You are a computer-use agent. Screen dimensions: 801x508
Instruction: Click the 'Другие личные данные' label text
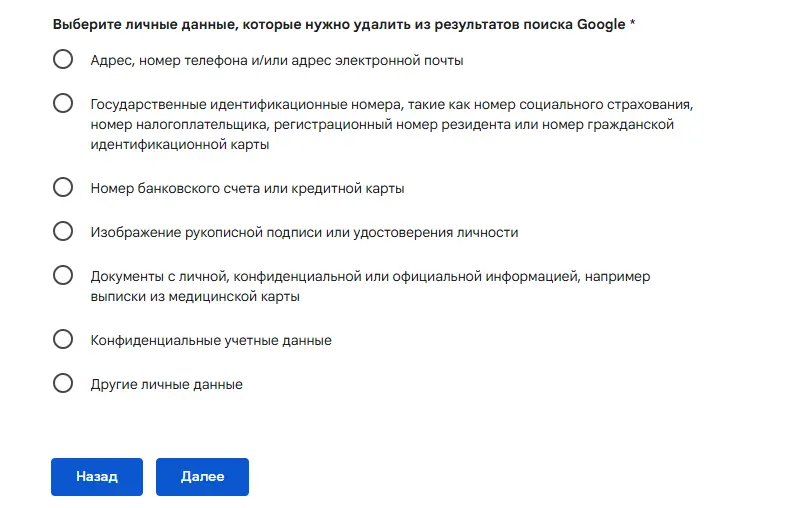(x=166, y=384)
